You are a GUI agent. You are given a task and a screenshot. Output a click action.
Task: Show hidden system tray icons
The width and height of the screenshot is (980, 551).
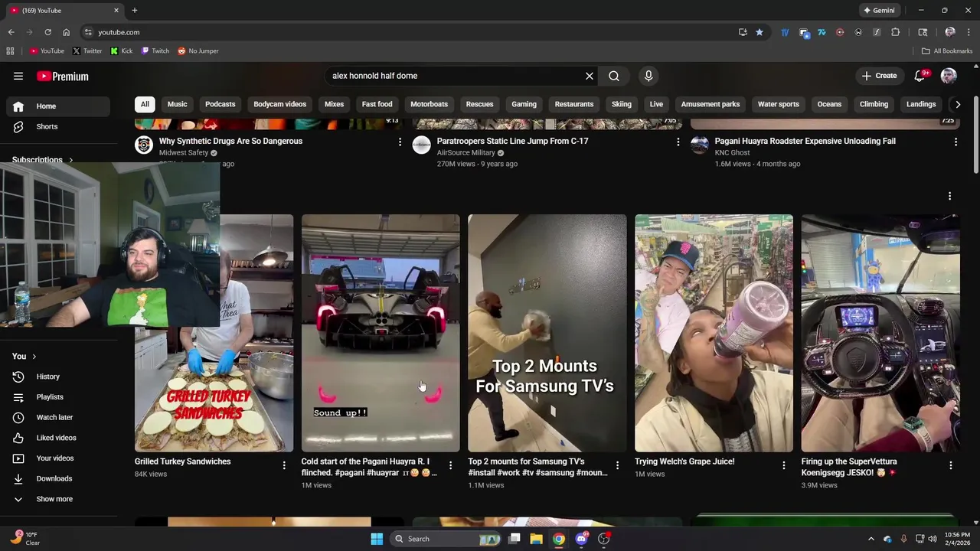point(871,539)
